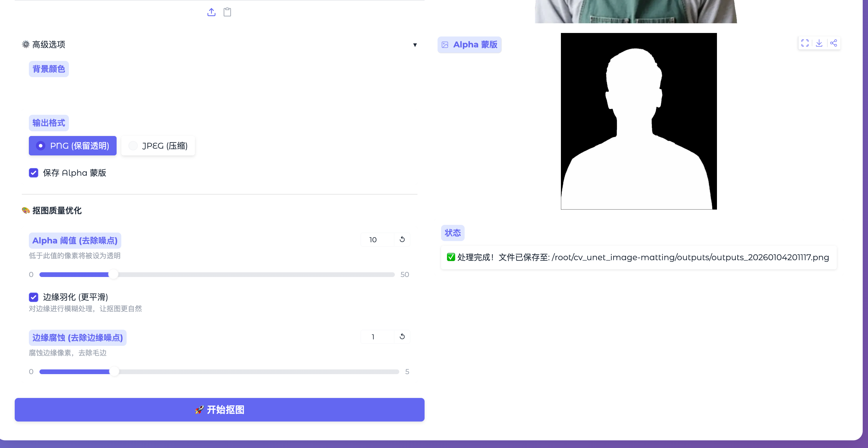Collapse the 高级选项 section arrow

point(415,45)
